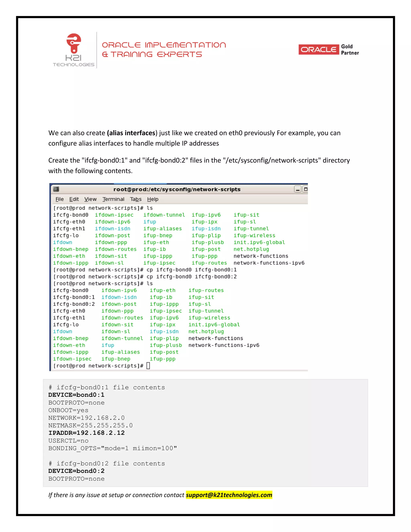Viewport: 411px width, 532px height.
Task: Minimize the terminal window
Action: click(298, 189)
